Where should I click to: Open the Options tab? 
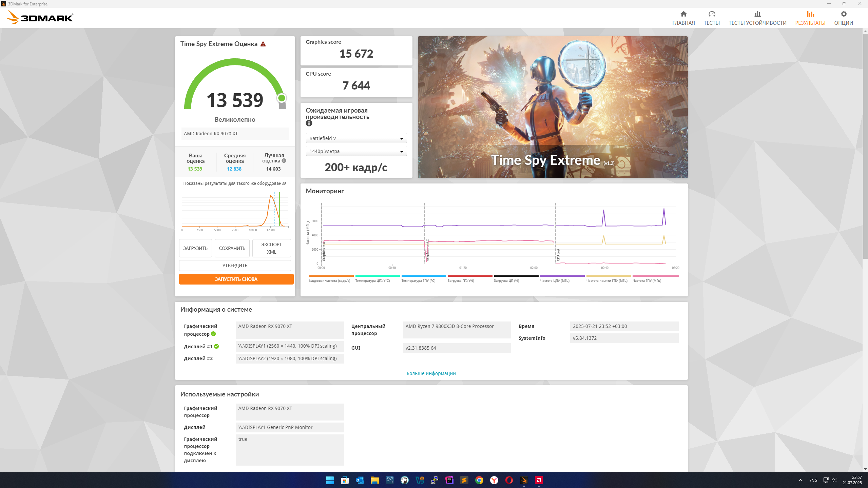click(843, 18)
